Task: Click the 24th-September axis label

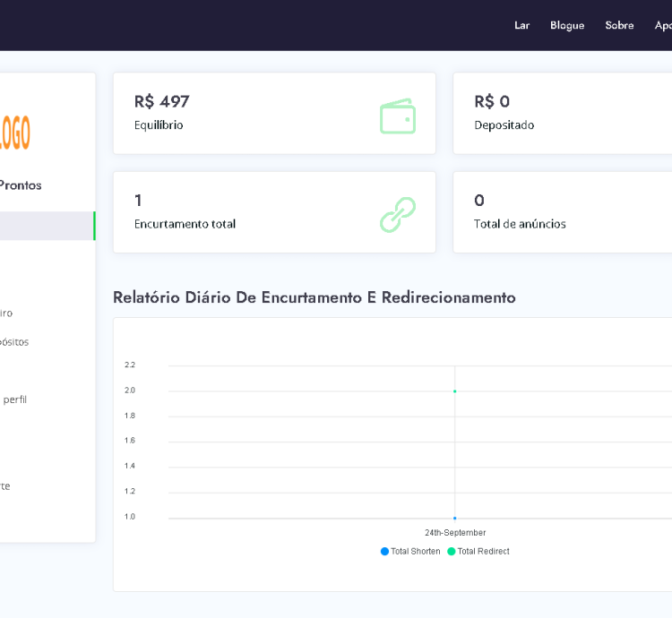Action: [455, 533]
